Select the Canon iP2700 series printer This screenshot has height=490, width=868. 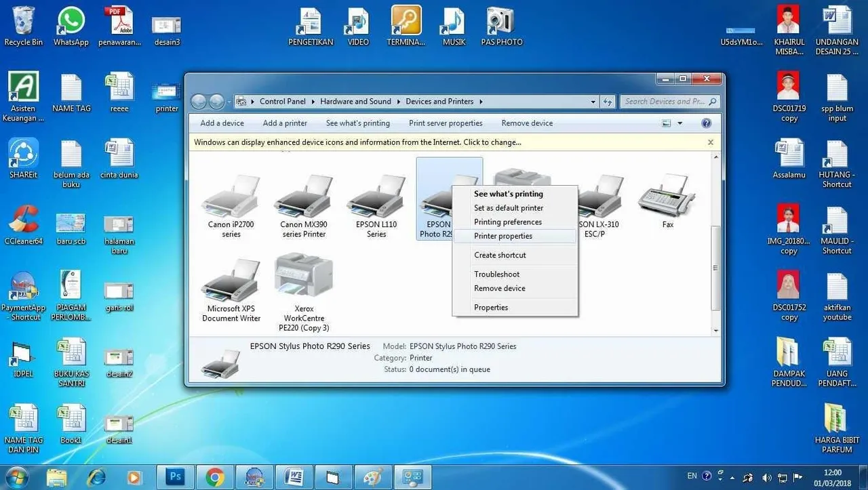pos(231,205)
